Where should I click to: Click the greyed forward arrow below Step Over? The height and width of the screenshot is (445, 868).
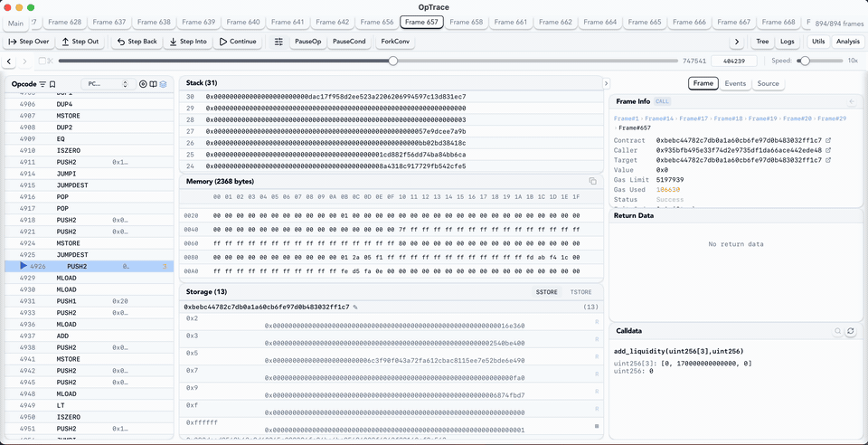pyautogui.click(x=25, y=61)
